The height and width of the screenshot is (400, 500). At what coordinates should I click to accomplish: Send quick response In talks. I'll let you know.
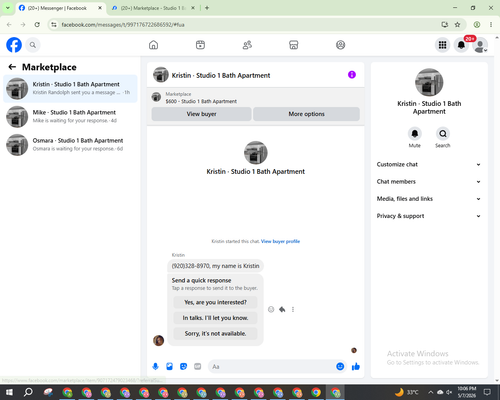pyautogui.click(x=215, y=318)
